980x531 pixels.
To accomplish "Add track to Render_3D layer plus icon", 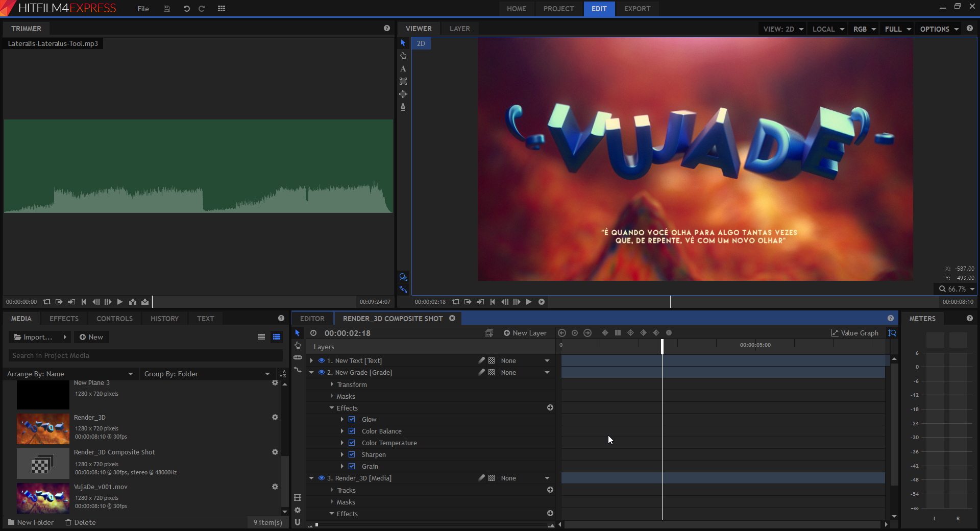I will click(x=550, y=490).
